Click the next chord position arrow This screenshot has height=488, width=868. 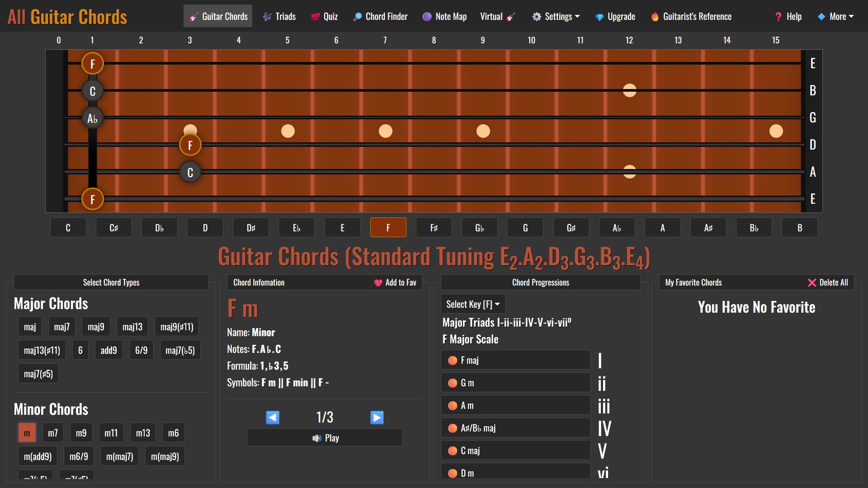377,417
